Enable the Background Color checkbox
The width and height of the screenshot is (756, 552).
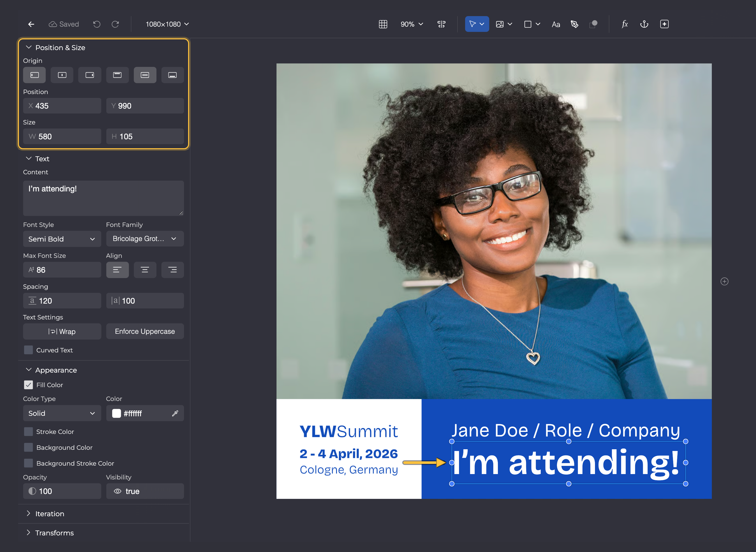point(28,447)
